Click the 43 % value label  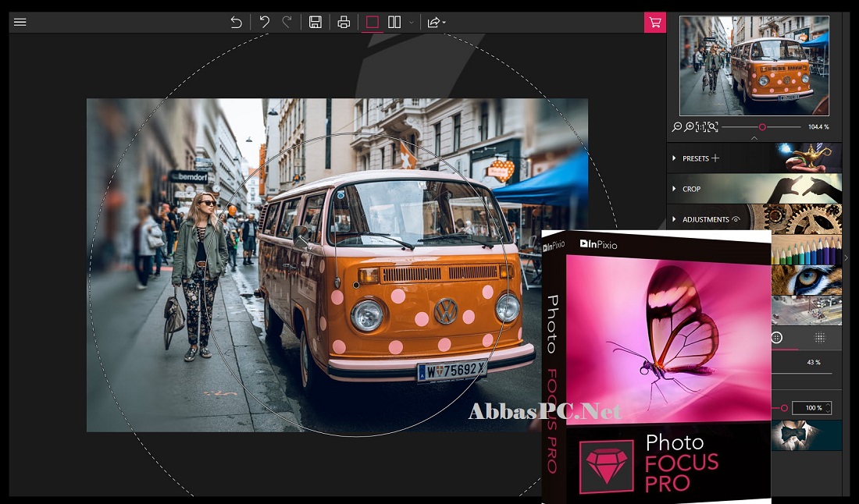click(814, 362)
